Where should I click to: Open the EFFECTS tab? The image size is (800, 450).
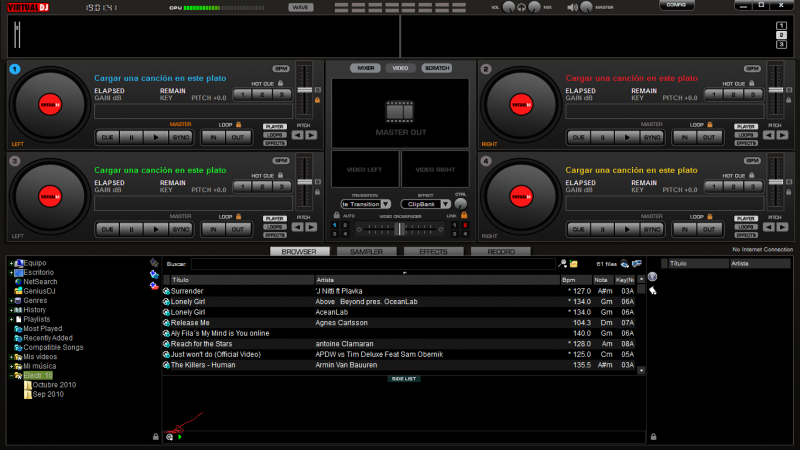[432, 252]
